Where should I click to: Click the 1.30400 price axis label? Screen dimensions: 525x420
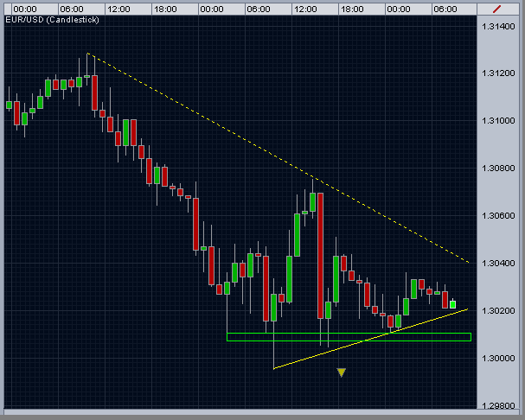click(498, 264)
